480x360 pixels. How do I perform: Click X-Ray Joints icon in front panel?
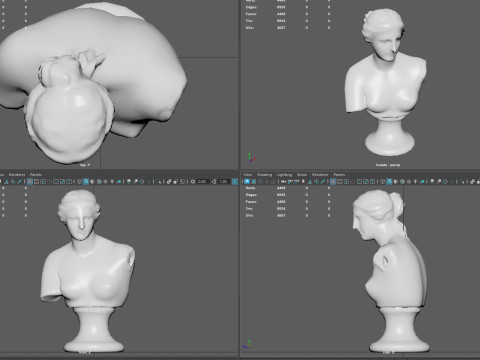[x=182, y=181]
